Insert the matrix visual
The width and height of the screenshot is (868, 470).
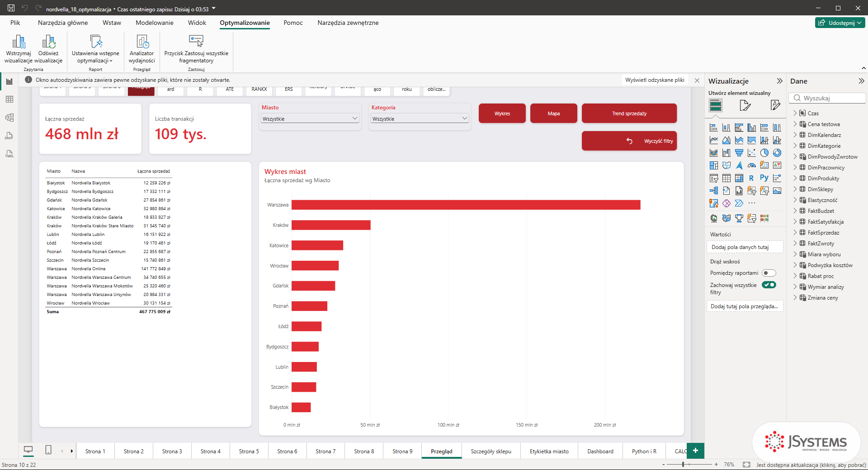[x=739, y=178]
